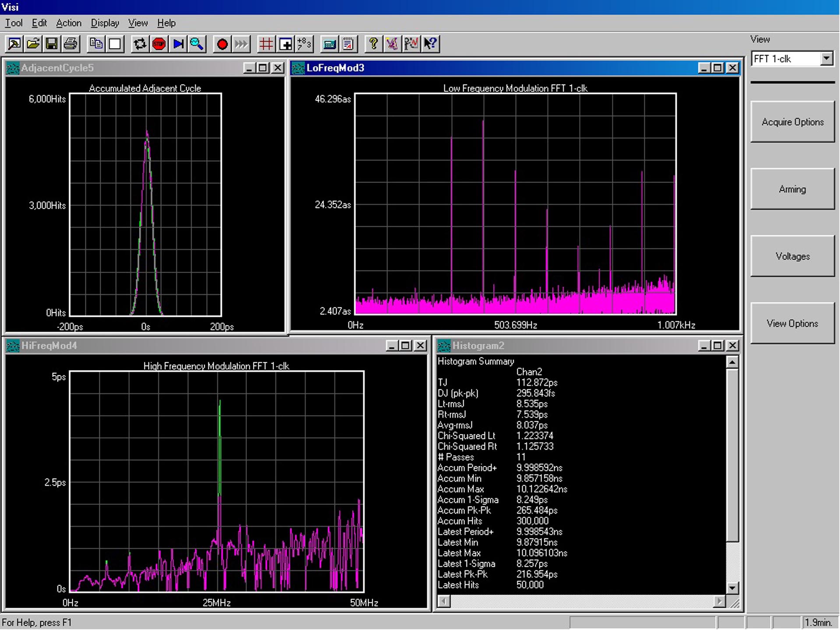Stop acquisition with the red STOP icon

pyautogui.click(x=159, y=44)
